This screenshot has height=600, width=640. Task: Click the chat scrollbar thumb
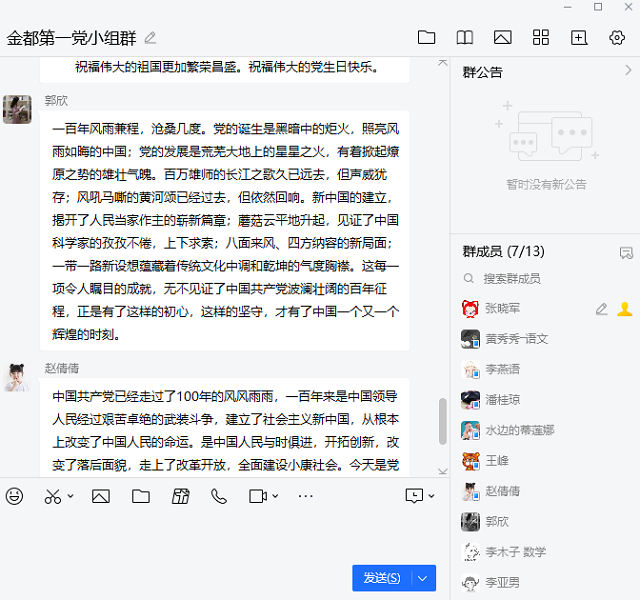[443, 421]
